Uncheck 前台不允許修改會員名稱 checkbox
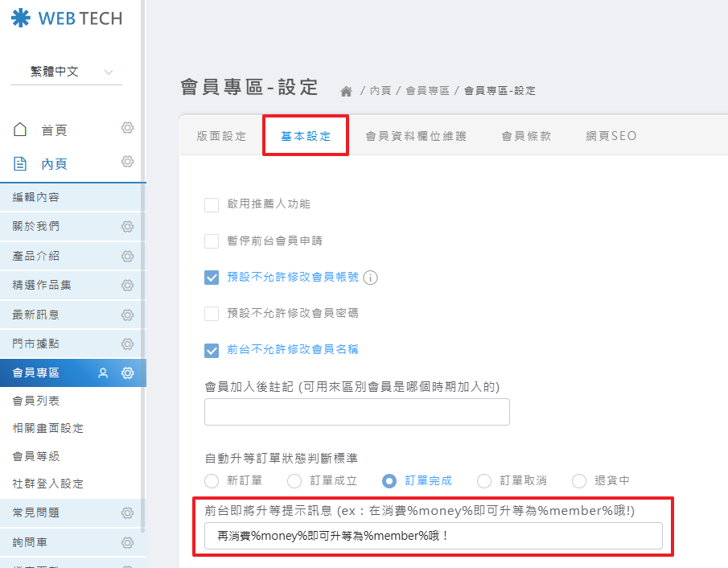Image resolution: width=728 pixels, height=568 pixels. [x=212, y=350]
